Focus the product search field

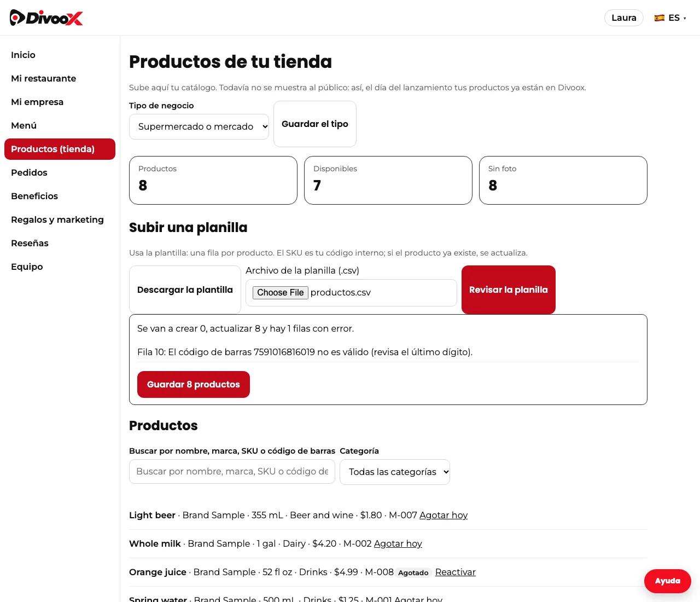point(232,471)
